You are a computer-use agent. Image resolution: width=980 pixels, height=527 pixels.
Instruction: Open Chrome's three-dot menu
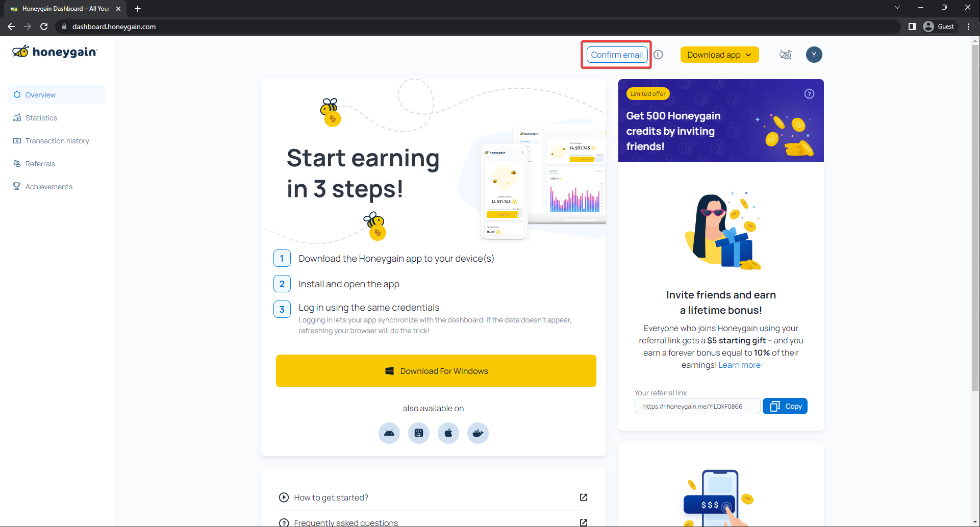coord(968,27)
